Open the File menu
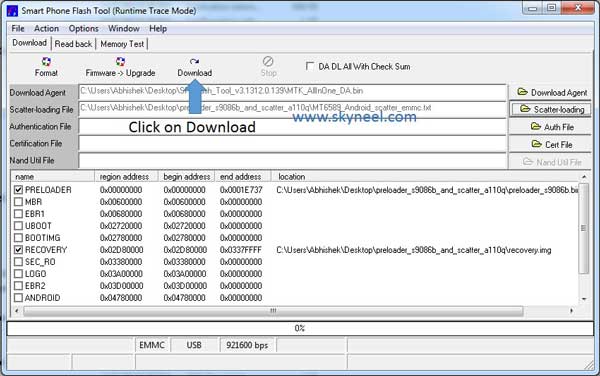 [18, 29]
